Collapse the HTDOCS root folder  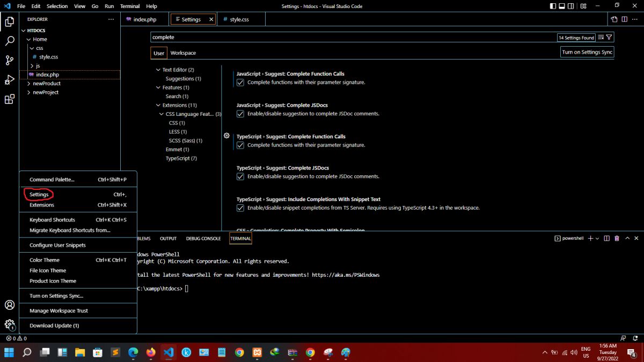[36, 31]
